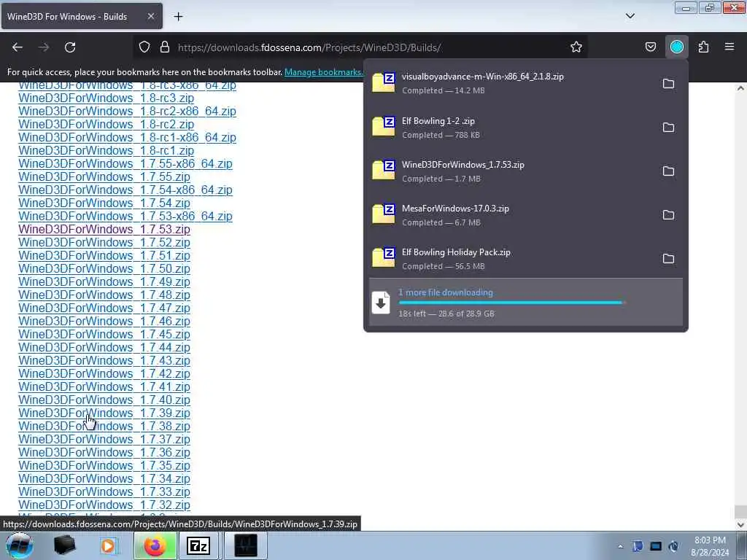Open Firefox from the taskbar
The width and height of the screenshot is (747, 560).
point(155,545)
